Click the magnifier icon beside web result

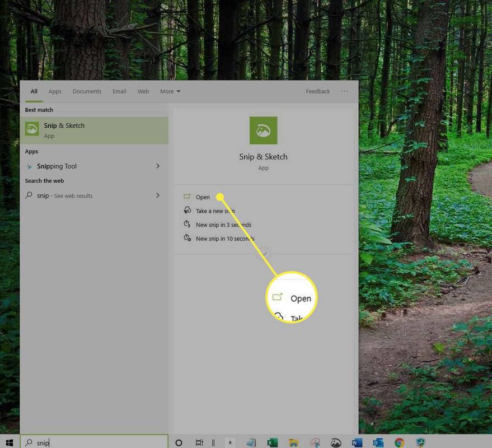[x=29, y=195]
